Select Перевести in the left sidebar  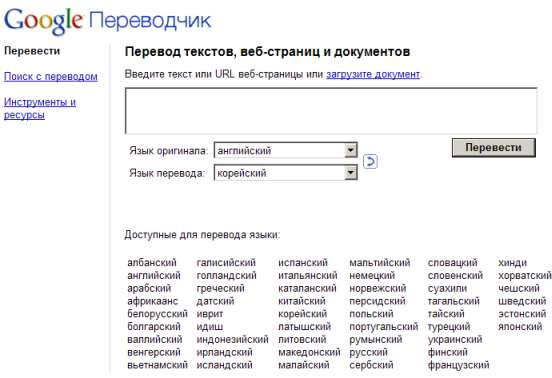coord(32,51)
